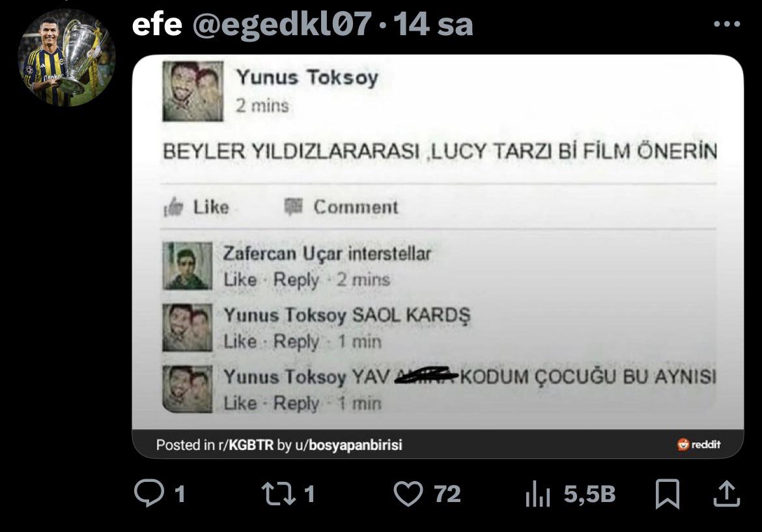Click Like under SAOL KARDŞ comment
The width and height of the screenshot is (762, 532).
[x=240, y=341]
